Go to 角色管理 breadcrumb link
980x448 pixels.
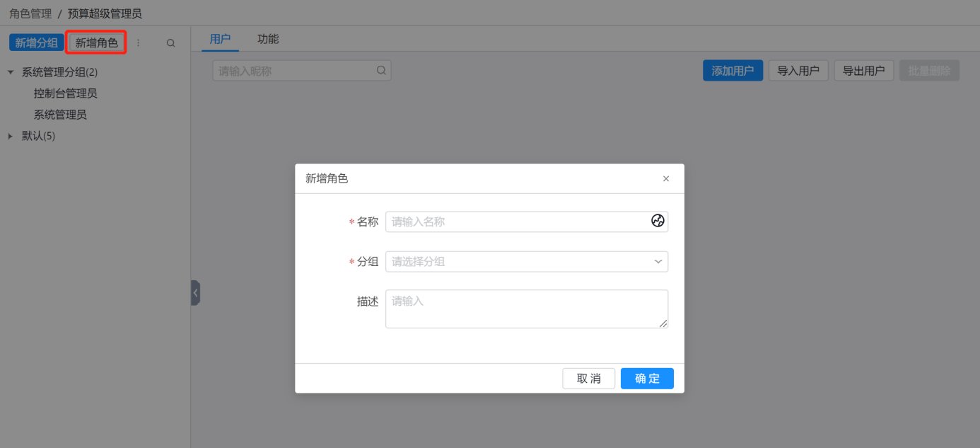tap(30, 13)
